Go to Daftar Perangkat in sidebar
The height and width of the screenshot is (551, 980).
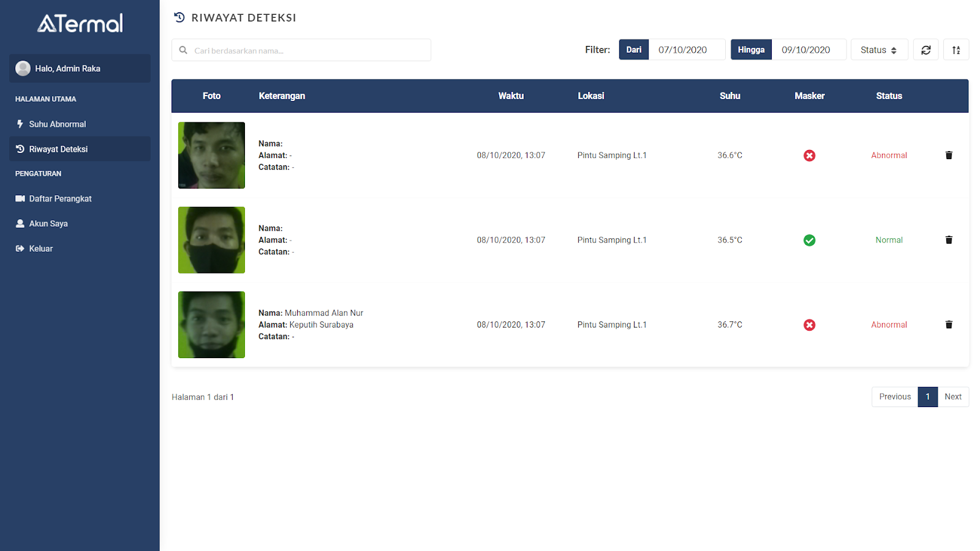coord(60,199)
